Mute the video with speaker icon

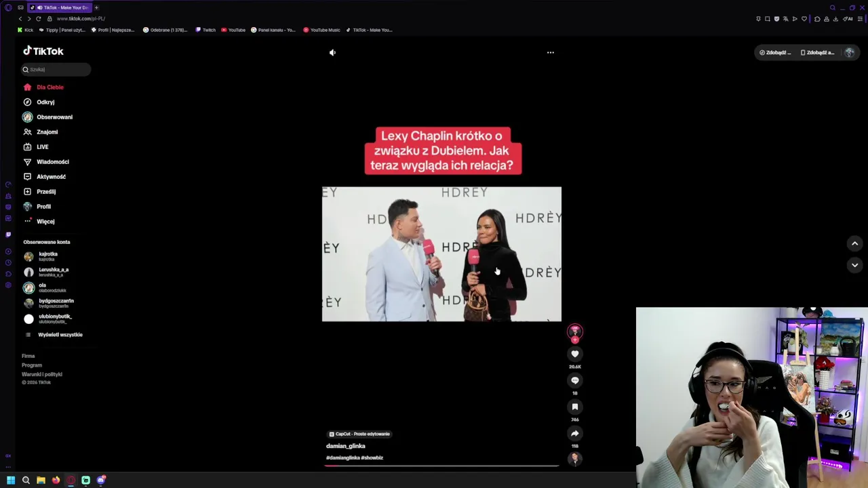pyautogui.click(x=332, y=52)
